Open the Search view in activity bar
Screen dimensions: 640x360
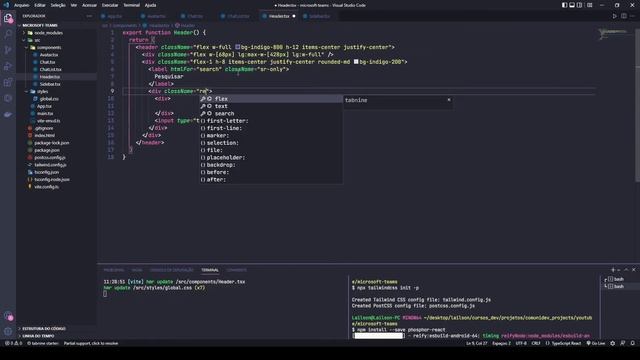[8, 34]
